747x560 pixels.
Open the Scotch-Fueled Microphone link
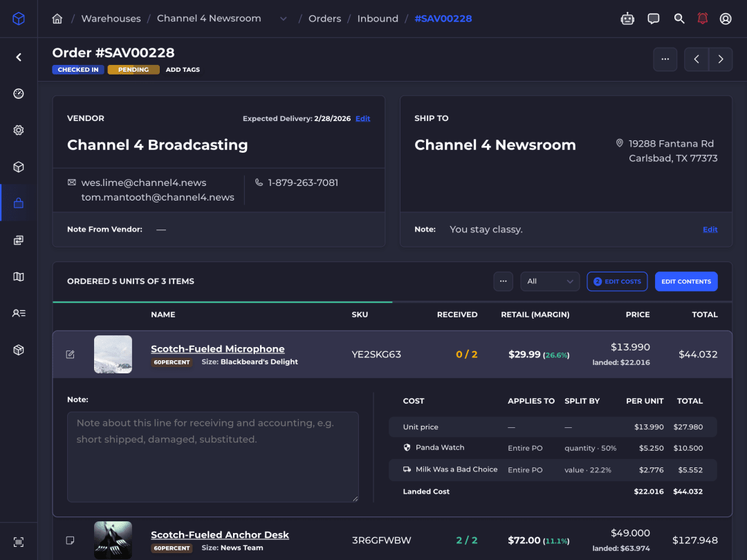[x=218, y=348]
